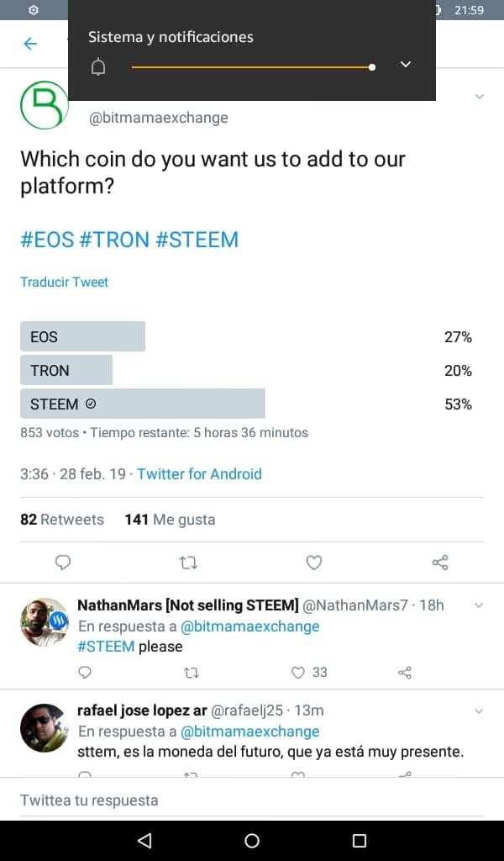Share the NathanMars reply

[x=405, y=673]
